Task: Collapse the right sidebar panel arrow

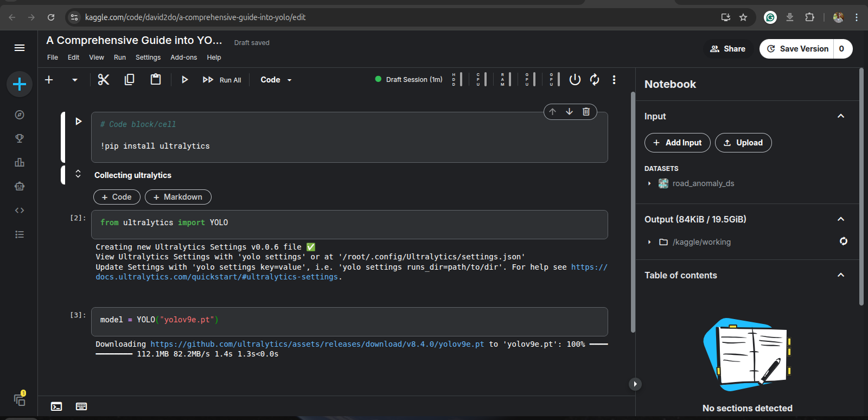Action: 635,384
